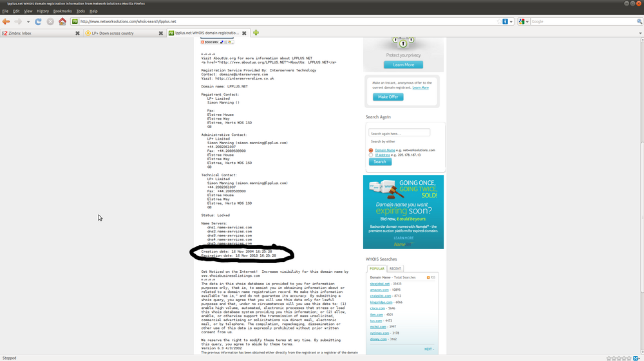Click the Learn More privacy button
The width and height of the screenshot is (644, 361).
coord(403,65)
